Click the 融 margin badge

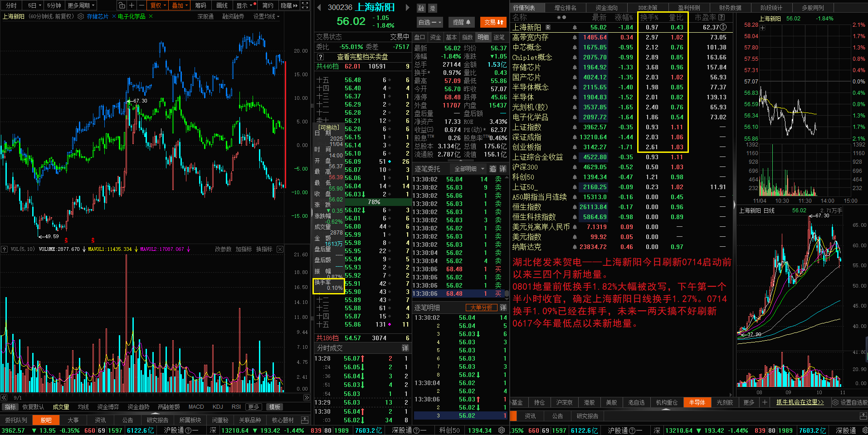(x=421, y=8)
